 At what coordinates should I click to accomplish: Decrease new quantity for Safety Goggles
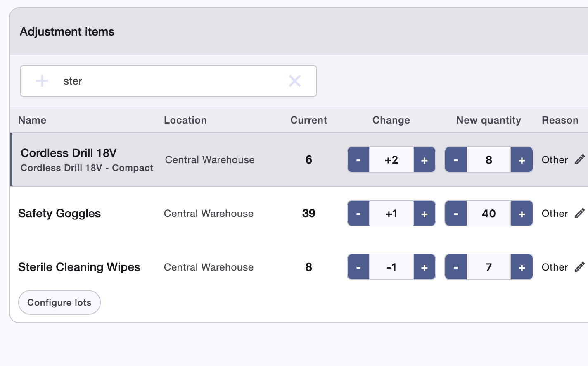click(456, 214)
